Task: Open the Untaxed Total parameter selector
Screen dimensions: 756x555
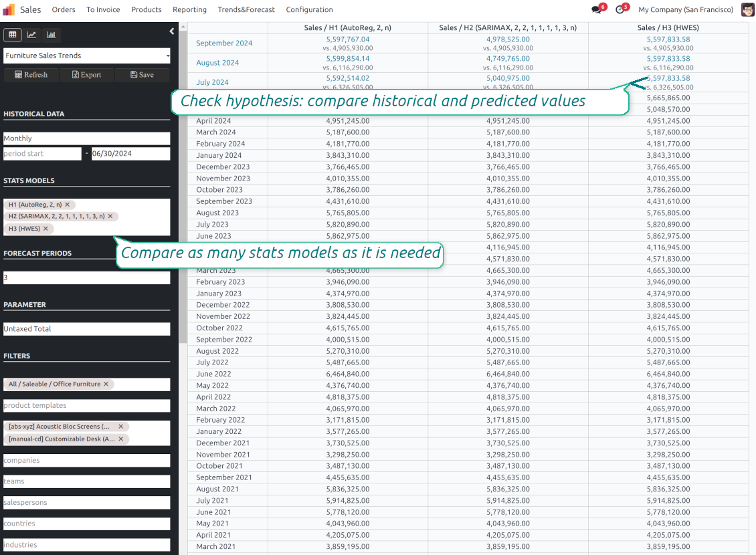Action: [87, 328]
